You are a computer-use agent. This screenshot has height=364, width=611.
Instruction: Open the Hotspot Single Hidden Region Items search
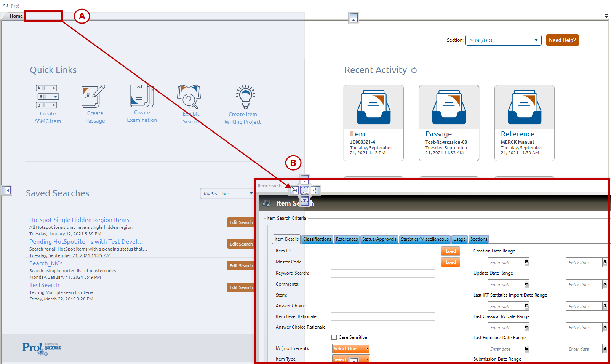point(79,220)
